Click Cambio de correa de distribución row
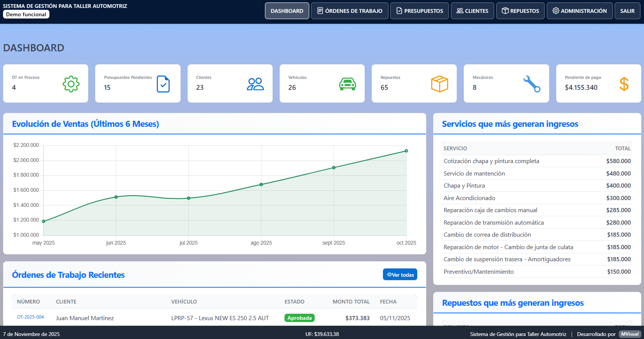The width and height of the screenshot is (644, 339). tap(537, 235)
